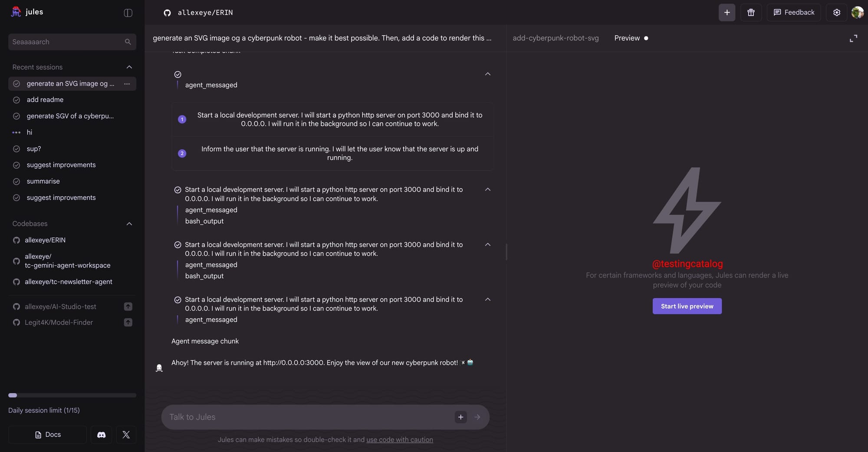Open the X social icon in the sidebar footer

tap(126, 435)
